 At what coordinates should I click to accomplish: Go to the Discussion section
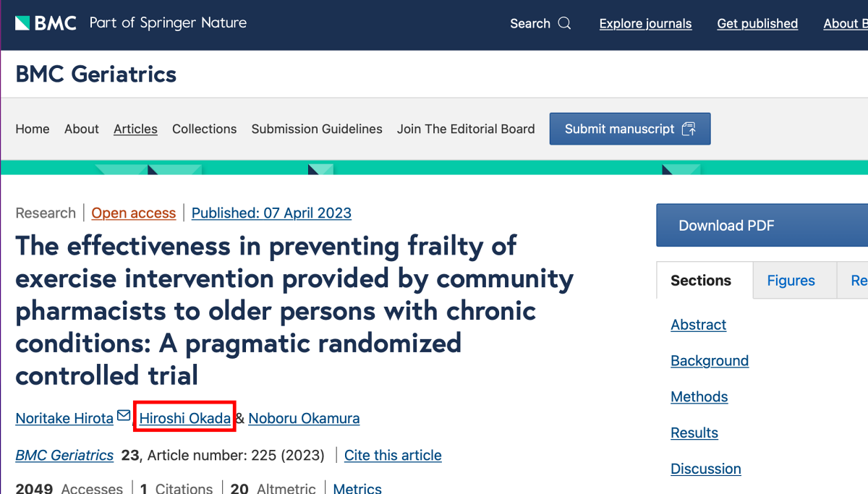(x=705, y=469)
